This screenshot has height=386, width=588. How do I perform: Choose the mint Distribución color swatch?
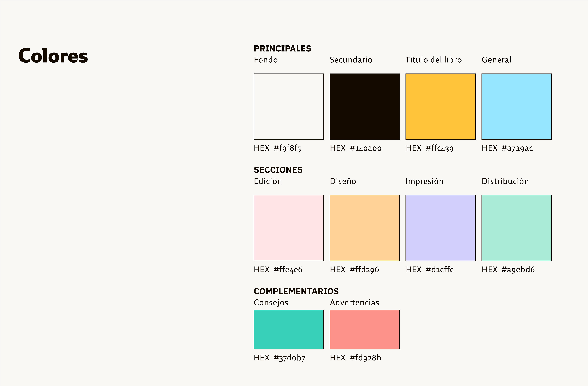tap(516, 228)
